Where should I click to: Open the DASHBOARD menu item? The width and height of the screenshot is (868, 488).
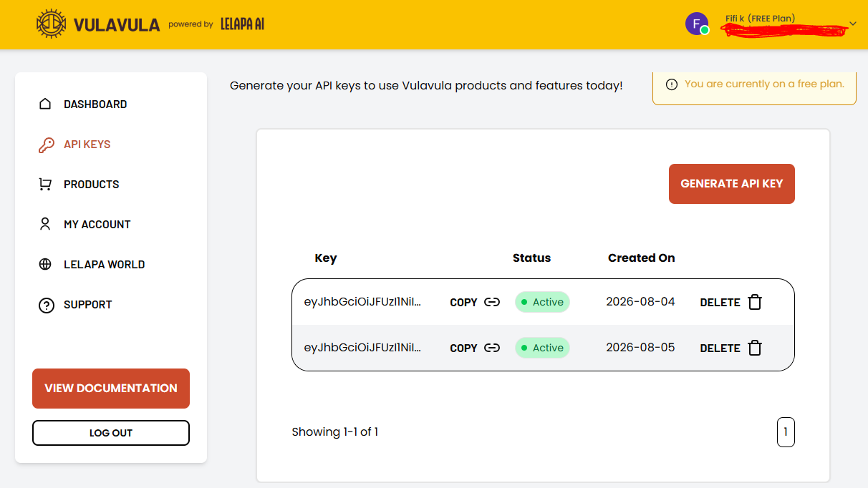[95, 104]
